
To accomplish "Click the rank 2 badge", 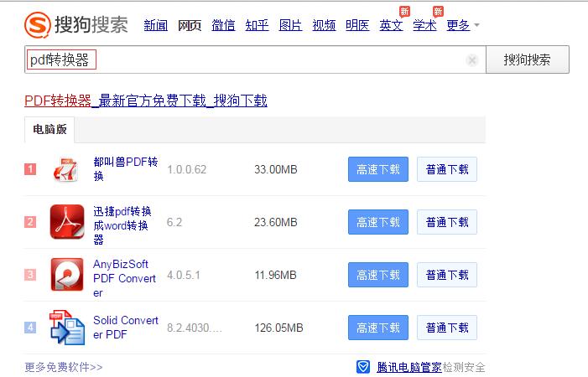I will [x=30, y=222].
